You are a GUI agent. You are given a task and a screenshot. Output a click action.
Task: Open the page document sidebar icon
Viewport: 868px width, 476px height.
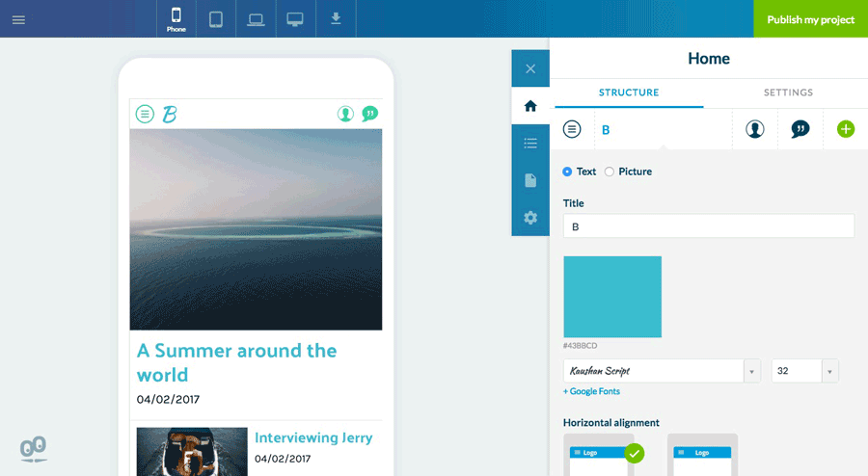[530, 180]
